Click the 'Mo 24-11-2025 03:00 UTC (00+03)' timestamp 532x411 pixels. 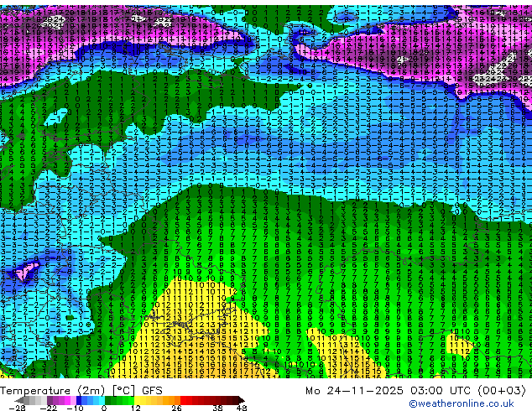click(415, 391)
